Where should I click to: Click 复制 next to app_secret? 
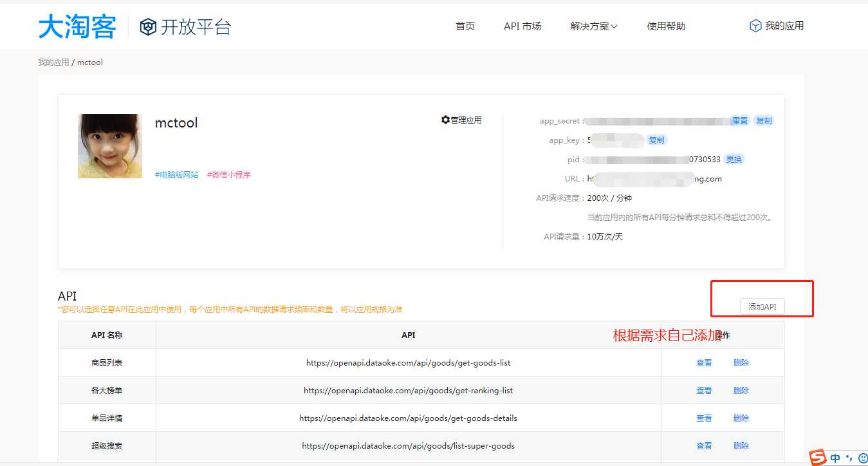[764, 120]
